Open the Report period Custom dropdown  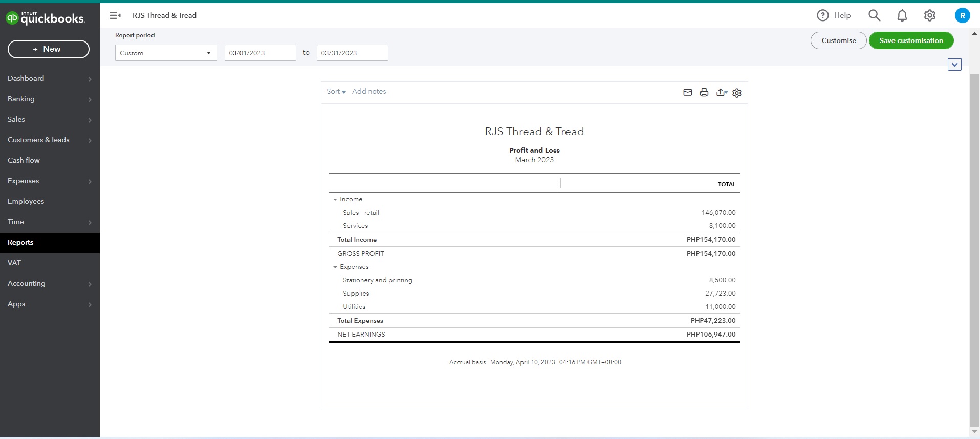click(x=166, y=53)
